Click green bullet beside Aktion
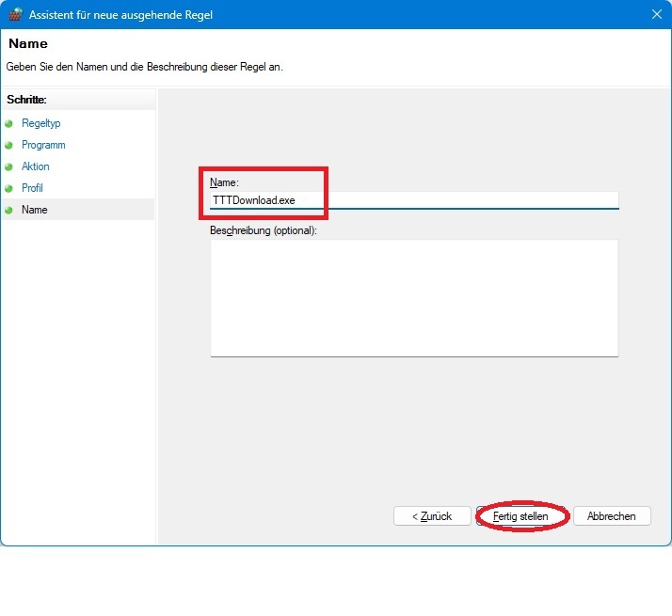The height and width of the screenshot is (616, 672). (9, 166)
